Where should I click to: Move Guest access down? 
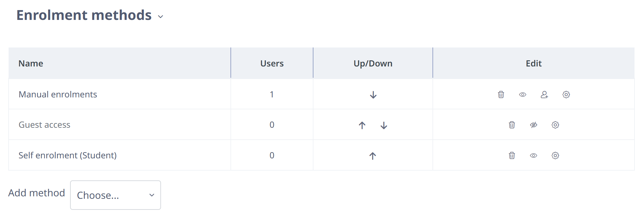click(384, 125)
